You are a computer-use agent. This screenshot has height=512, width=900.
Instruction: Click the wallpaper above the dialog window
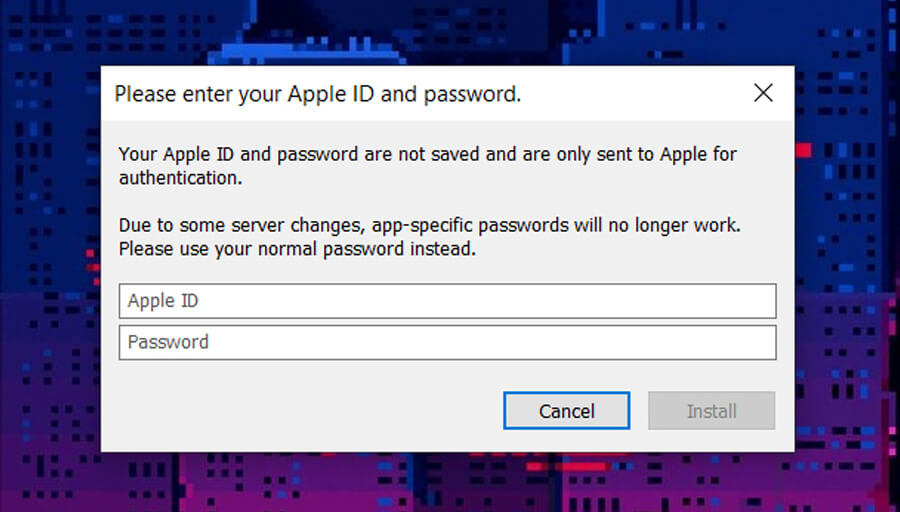point(450,32)
